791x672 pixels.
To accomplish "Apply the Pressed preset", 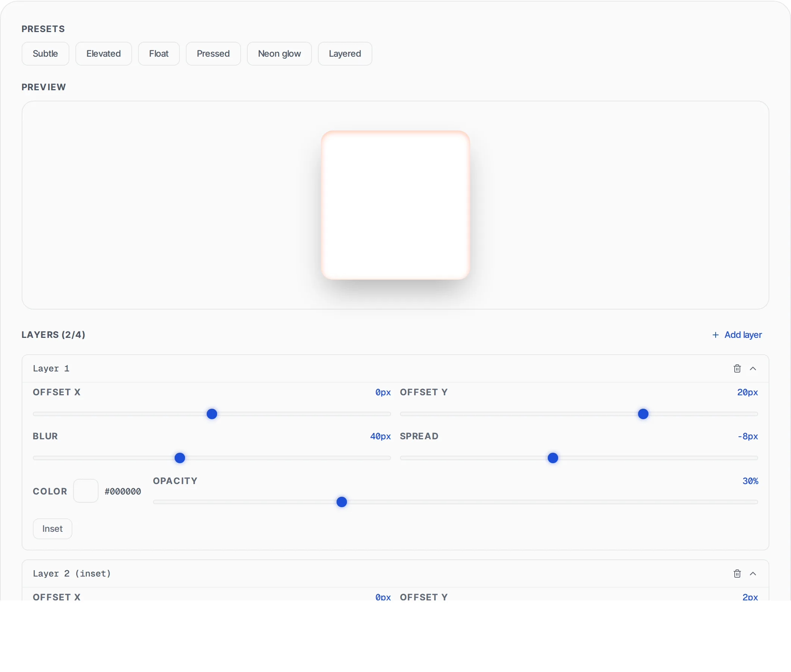I will [x=213, y=54].
